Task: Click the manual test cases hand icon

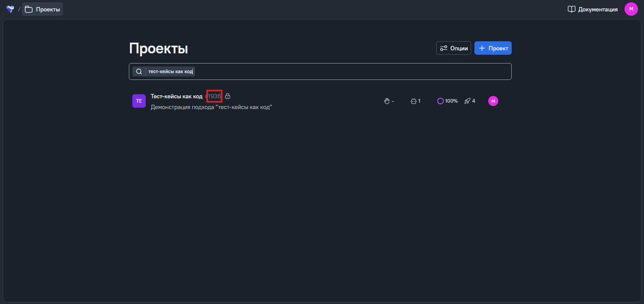Action: (387, 101)
